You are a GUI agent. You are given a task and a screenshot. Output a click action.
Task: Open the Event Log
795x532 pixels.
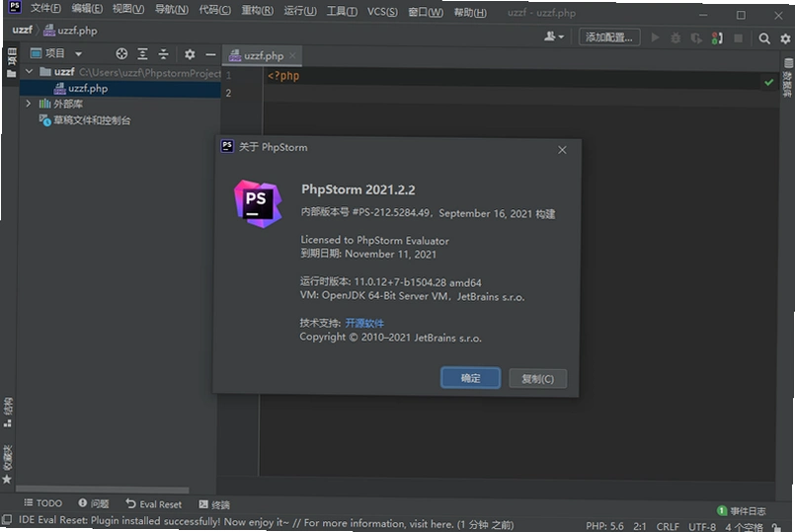[x=742, y=510]
